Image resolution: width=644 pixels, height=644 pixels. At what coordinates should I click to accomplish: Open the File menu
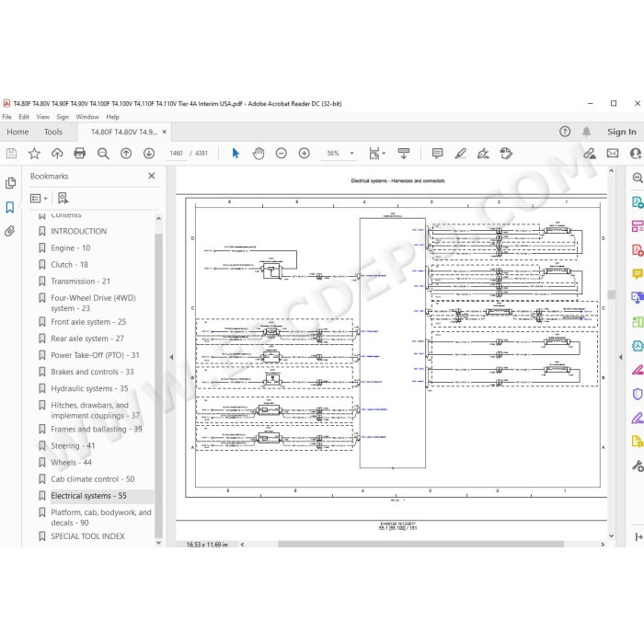(x=7, y=117)
